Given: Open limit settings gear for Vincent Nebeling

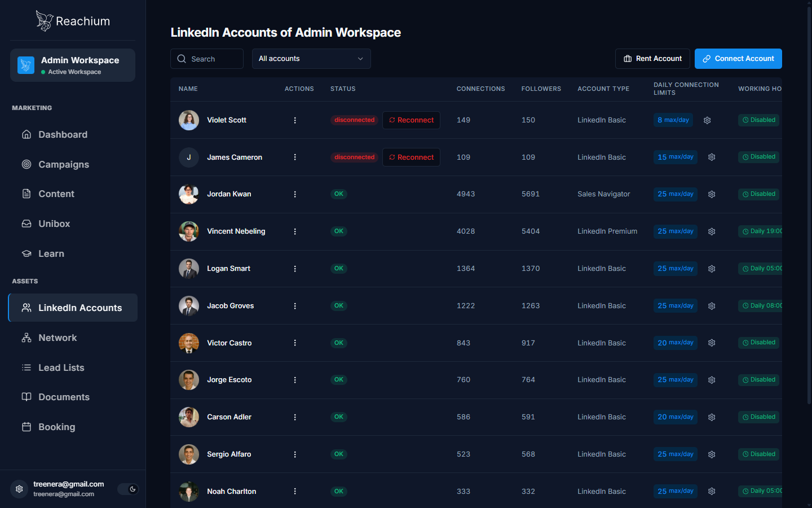Looking at the screenshot, I should click(712, 231).
